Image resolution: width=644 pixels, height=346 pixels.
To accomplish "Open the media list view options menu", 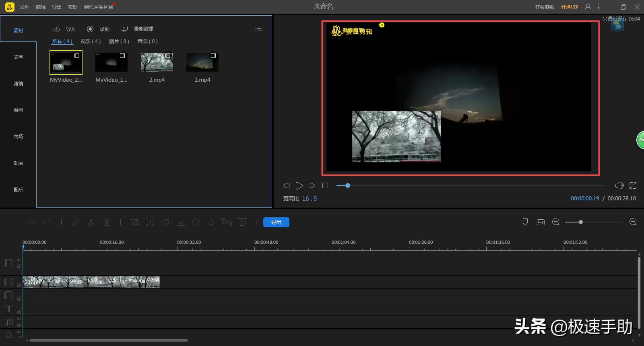I will 259,29.
